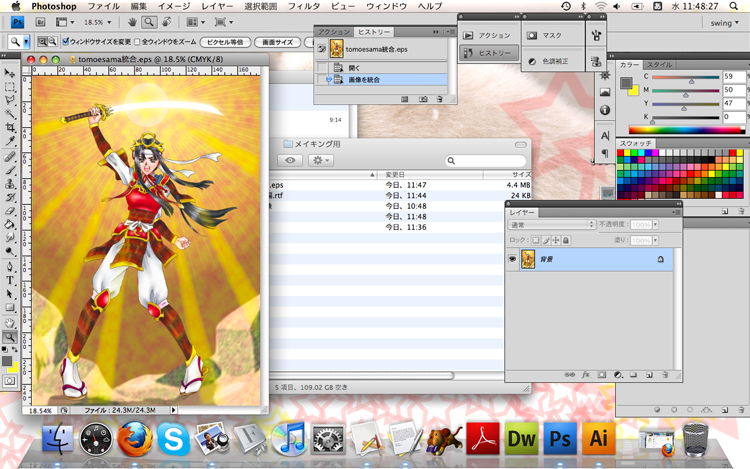The height and width of the screenshot is (469, 750).
Task: Open the Screen Mode dropdown
Action: click(223, 22)
